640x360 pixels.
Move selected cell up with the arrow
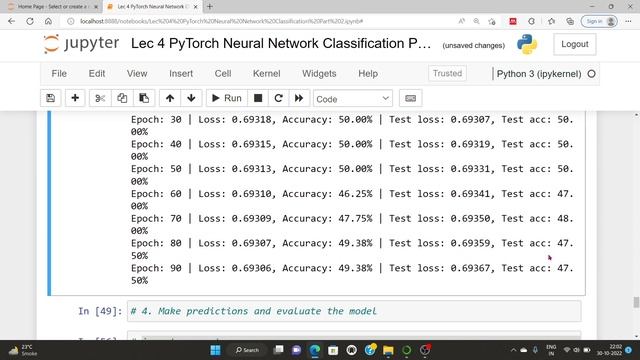pyautogui.click(x=170, y=98)
